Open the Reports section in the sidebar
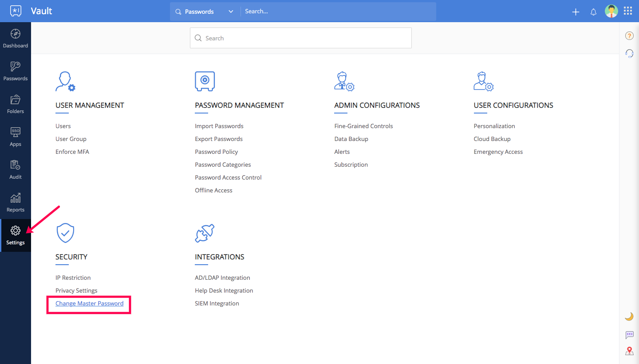The image size is (639, 364). [x=16, y=203]
